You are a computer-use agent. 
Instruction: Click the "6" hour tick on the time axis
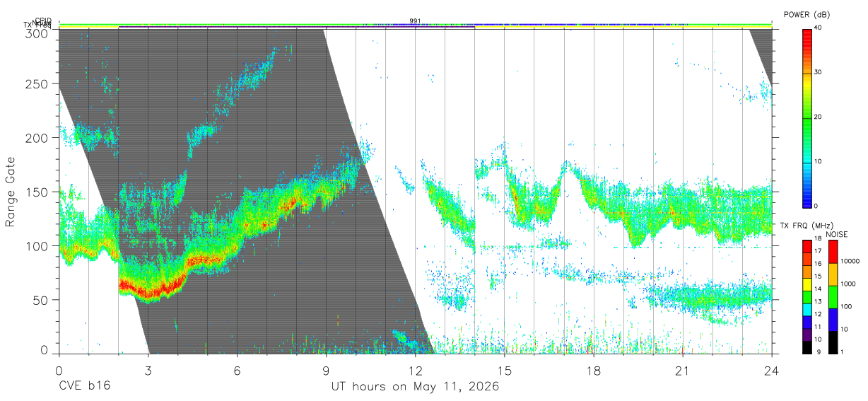[237, 371]
